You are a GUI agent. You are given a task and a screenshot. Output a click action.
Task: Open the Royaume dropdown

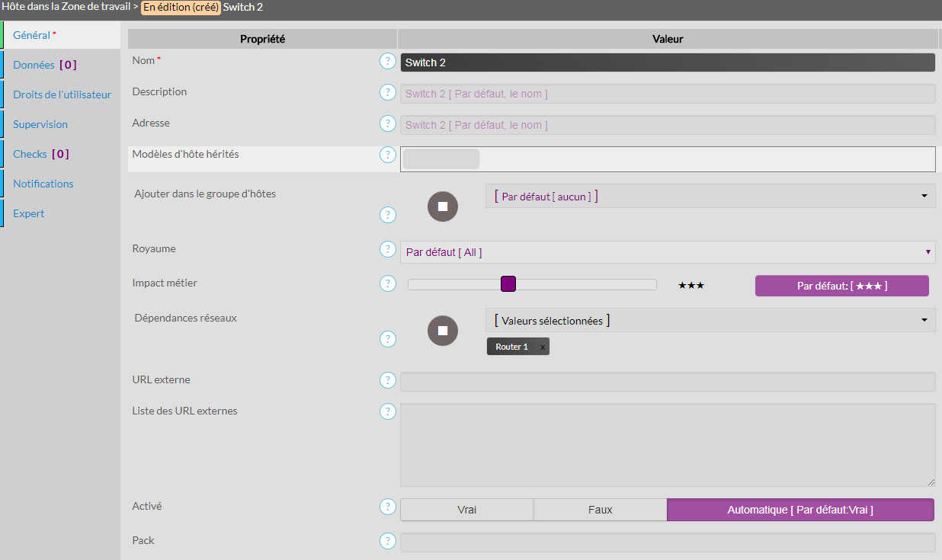pos(667,252)
